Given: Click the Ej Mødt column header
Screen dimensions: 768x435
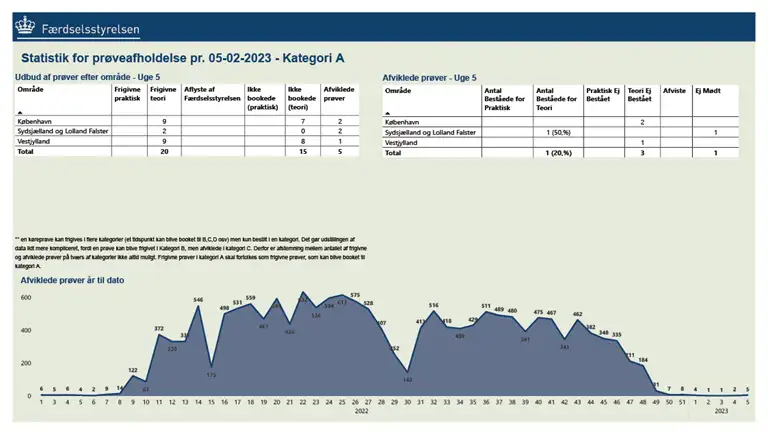Looking at the screenshot, I should 708,89.
